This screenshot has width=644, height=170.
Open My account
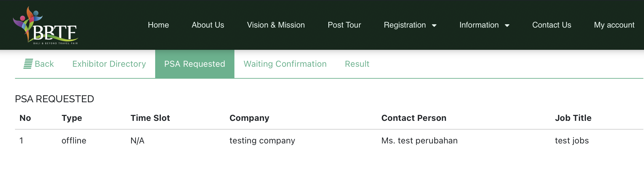(x=614, y=25)
